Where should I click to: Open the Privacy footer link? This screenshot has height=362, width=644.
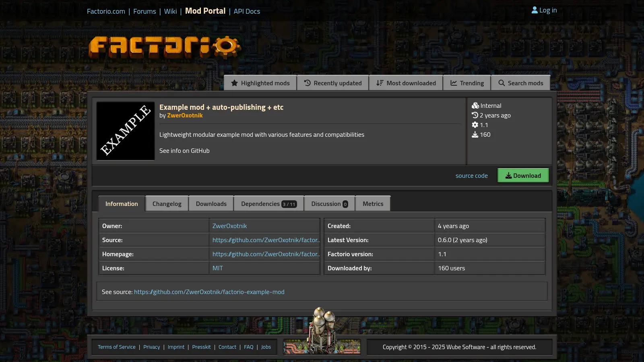(151, 347)
